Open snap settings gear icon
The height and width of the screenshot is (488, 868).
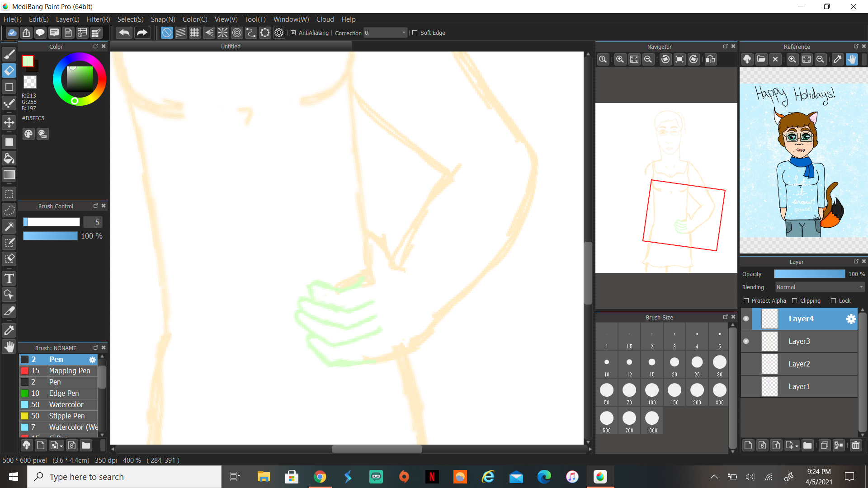click(x=279, y=33)
